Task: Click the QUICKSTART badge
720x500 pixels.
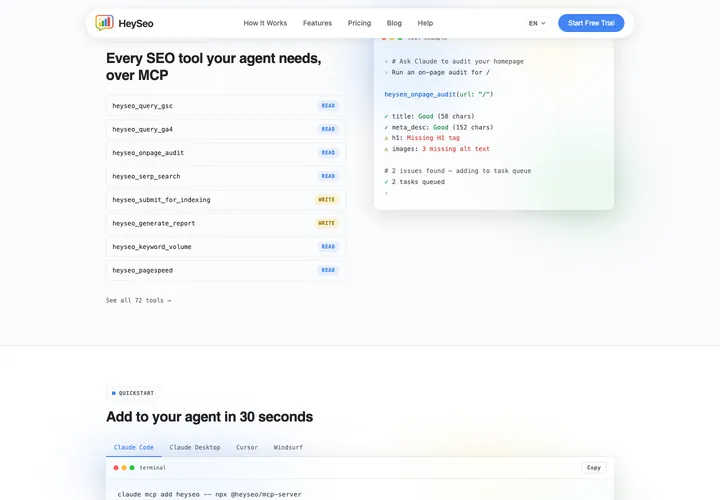Action: 133,393
